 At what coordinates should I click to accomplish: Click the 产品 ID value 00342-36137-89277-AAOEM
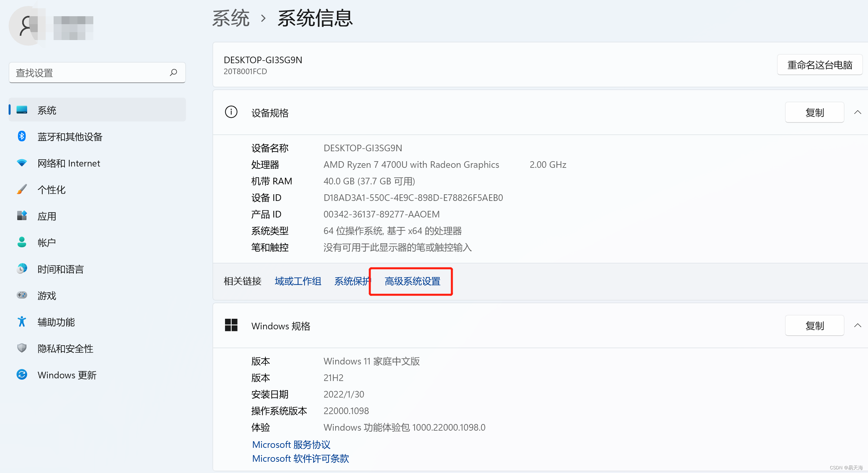tap(382, 214)
